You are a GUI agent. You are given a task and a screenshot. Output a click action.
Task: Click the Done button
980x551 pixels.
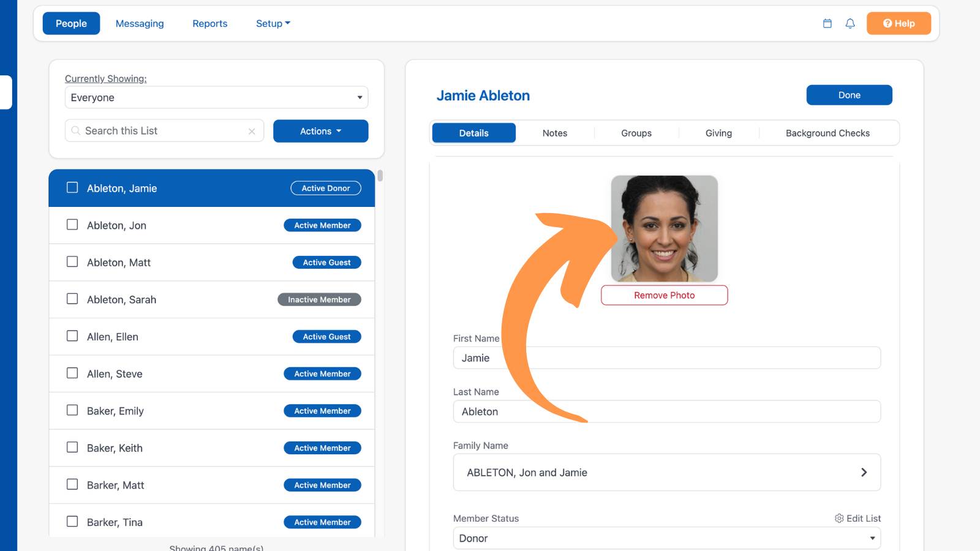[849, 95]
